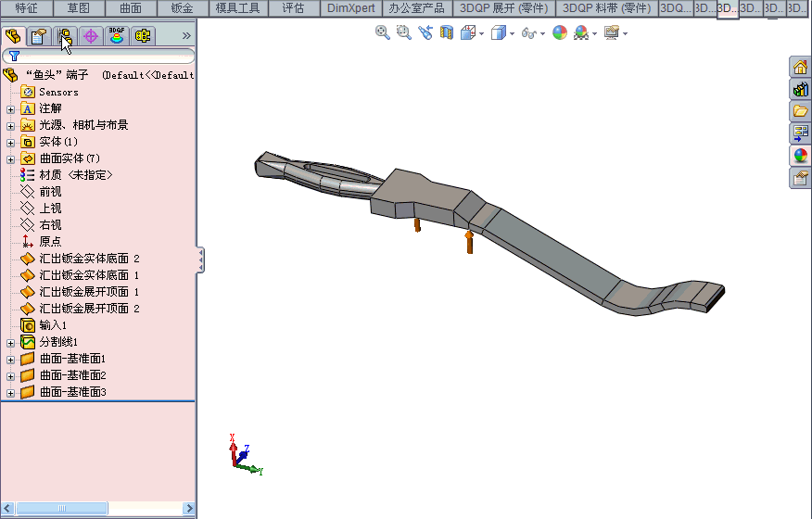This screenshot has width=812, height=519.
Task: Open the Custom Properties task pane
Action: [801, 178]
